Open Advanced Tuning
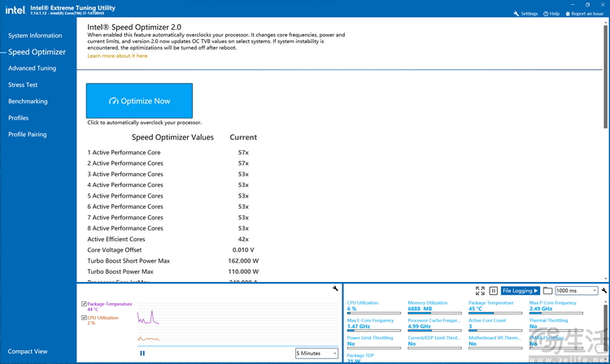The image size is (610, 364). click(32, 68)
